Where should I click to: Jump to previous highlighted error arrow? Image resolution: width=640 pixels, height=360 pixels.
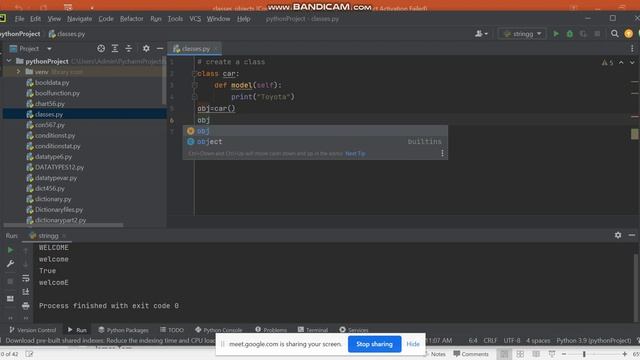coord(621,62)
